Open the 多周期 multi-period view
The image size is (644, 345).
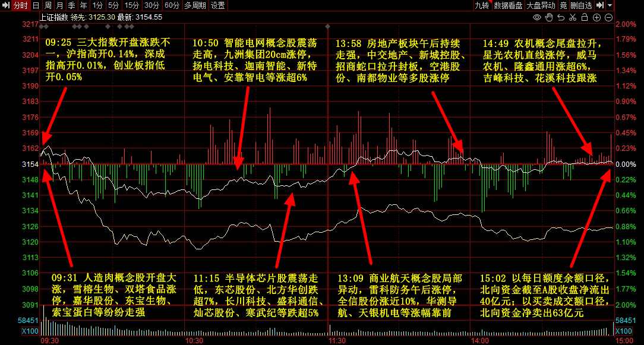pyautogui.click(x=195, y=5)
